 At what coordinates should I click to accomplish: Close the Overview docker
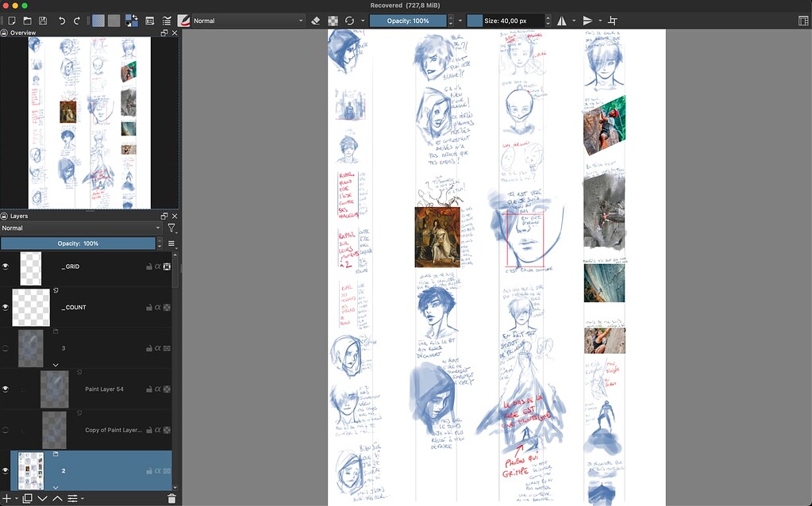175,33
